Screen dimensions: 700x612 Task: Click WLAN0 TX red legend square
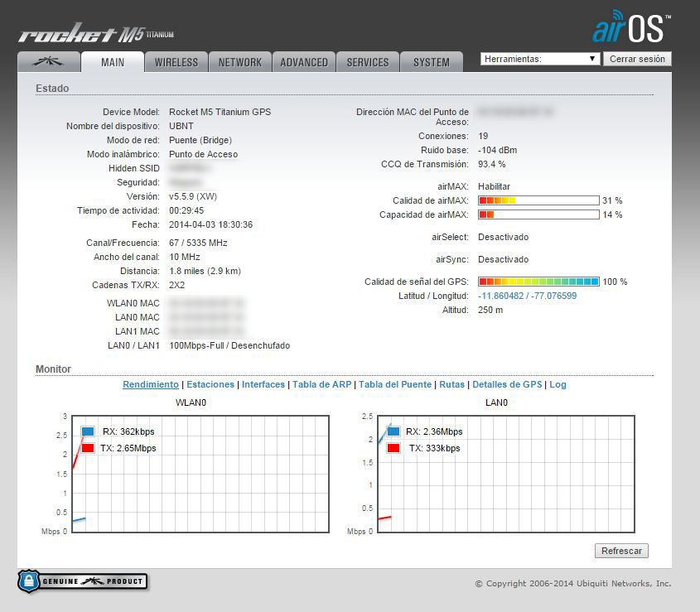click(x=88, y=448)
